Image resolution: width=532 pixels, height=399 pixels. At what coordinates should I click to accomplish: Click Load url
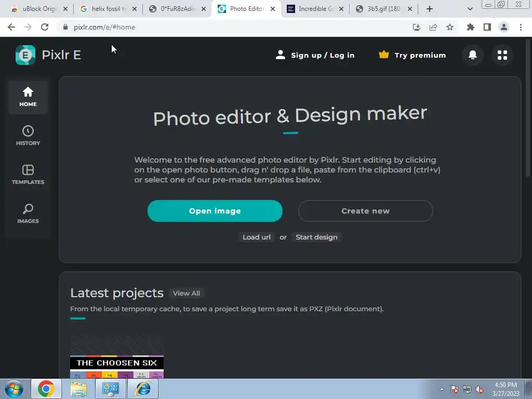click(257, 237)
